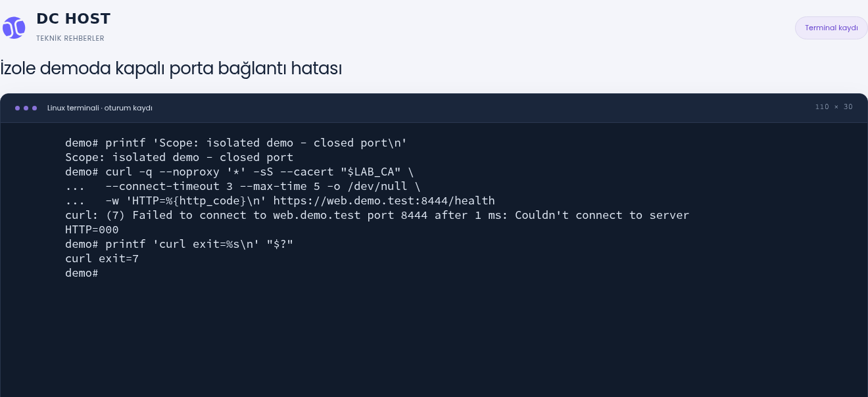Click the final empty demo# prompt
Screen dimensions: 868x397
[82, 273]
